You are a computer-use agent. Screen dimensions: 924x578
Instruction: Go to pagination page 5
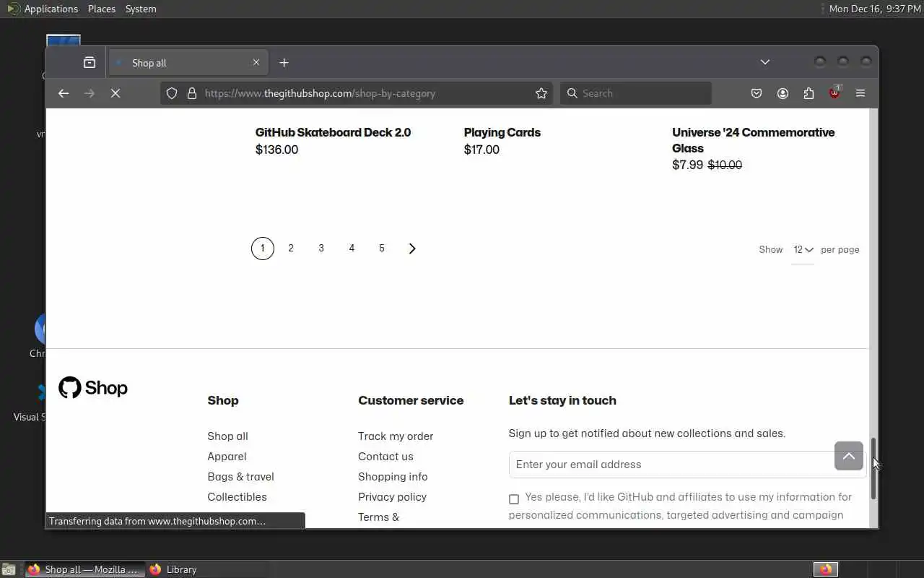[x=382, y=249]
